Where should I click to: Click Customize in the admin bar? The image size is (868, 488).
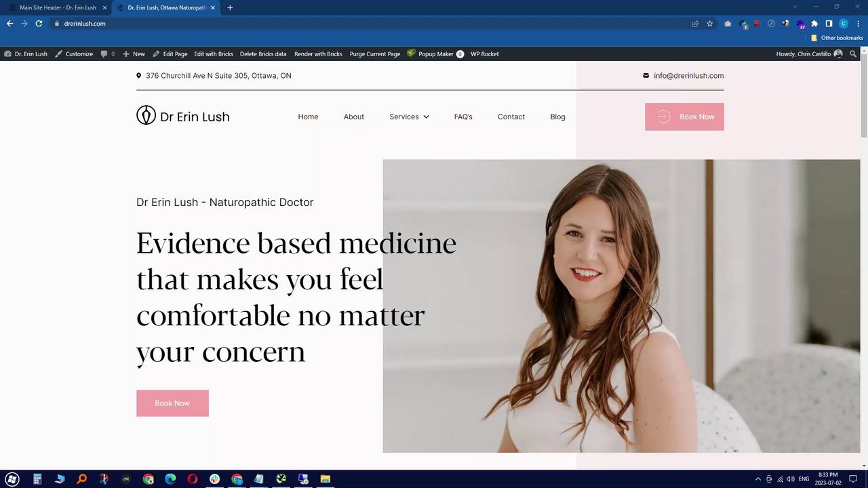click(x=74, y=54)
